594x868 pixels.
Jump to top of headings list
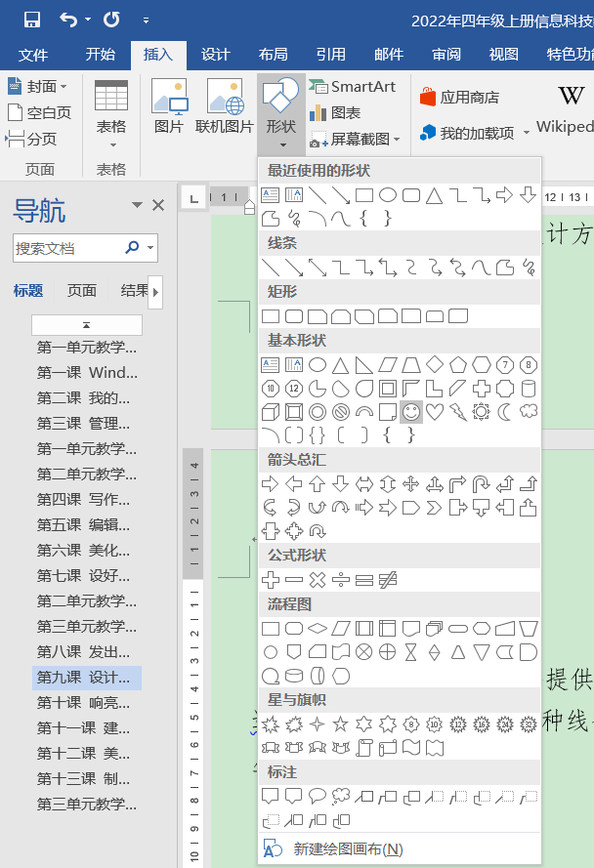pyautogui.click(x=86, y=325)
